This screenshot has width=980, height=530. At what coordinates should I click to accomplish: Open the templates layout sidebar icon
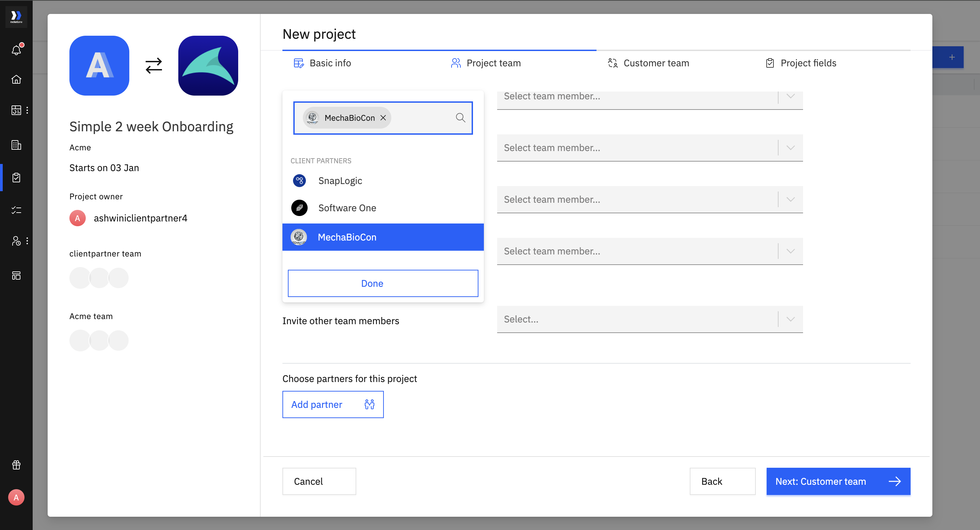(16, 276)
